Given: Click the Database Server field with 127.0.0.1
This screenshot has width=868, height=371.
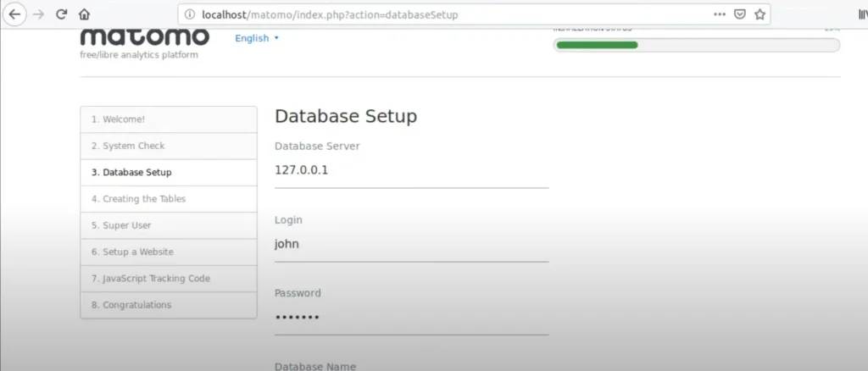Looking at the screenshot, I should point(411,171).
